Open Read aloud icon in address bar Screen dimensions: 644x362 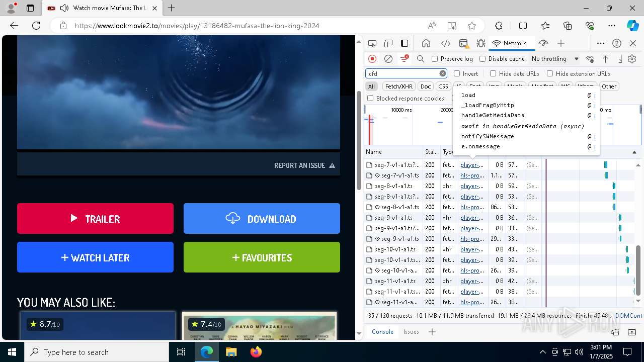coord(432,26)
